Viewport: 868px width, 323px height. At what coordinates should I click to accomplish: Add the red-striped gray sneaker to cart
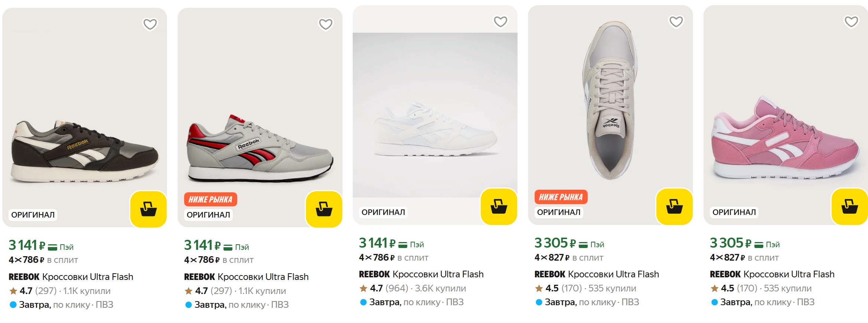pos(324,209)
